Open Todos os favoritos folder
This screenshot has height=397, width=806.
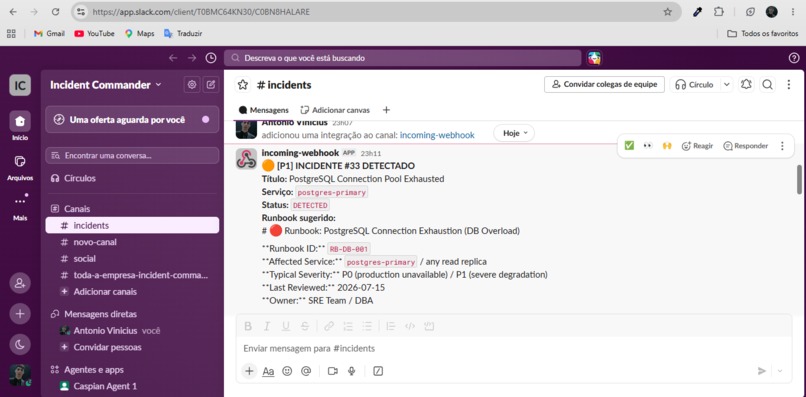click(x=762, y=33)
